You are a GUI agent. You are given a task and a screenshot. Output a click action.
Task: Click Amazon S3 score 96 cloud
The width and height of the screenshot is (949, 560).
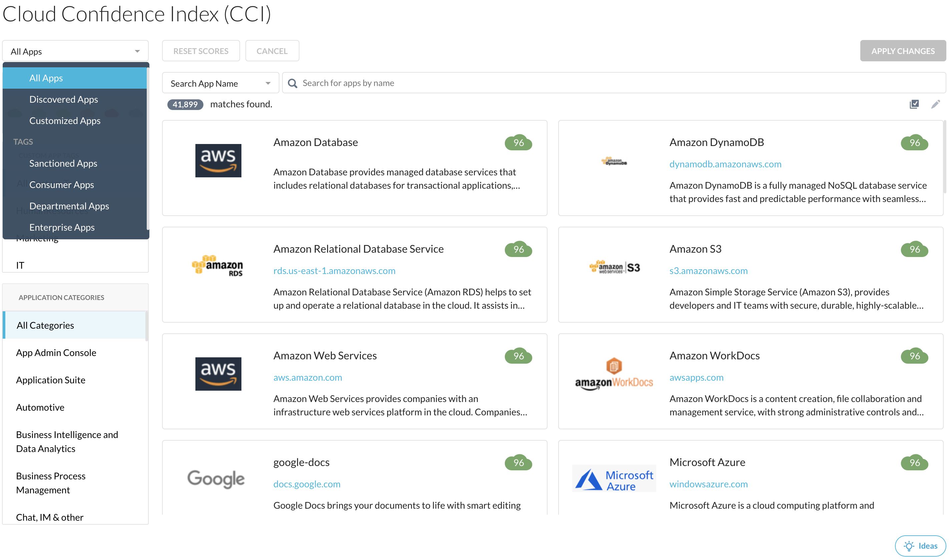point(914,249)
